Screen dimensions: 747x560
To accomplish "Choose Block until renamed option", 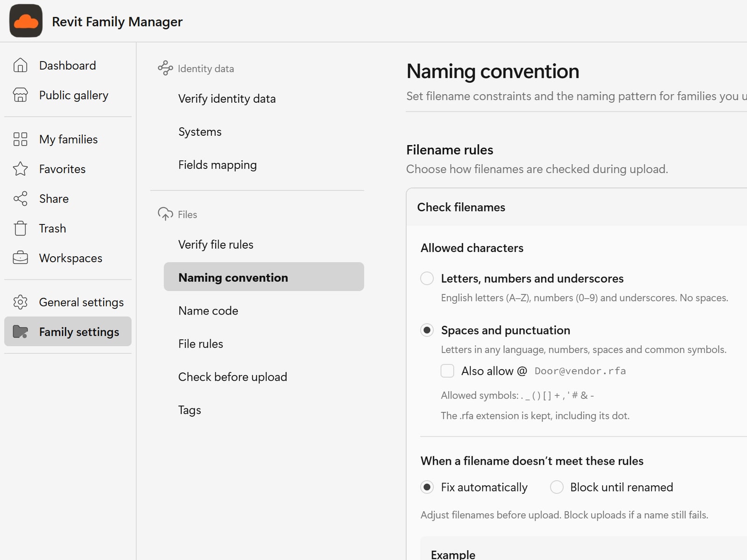I will point(557,487).
